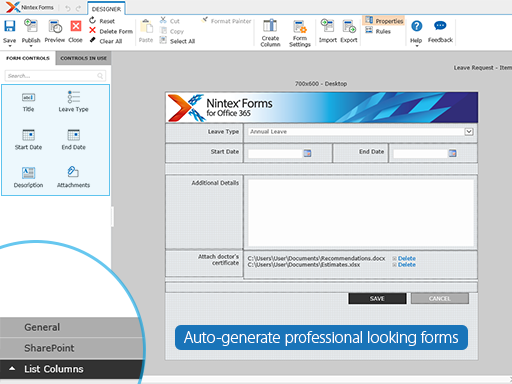This screenshot has width=512, height=384.
Task: Select All controls on the canvas
Action: pos(177,41)
